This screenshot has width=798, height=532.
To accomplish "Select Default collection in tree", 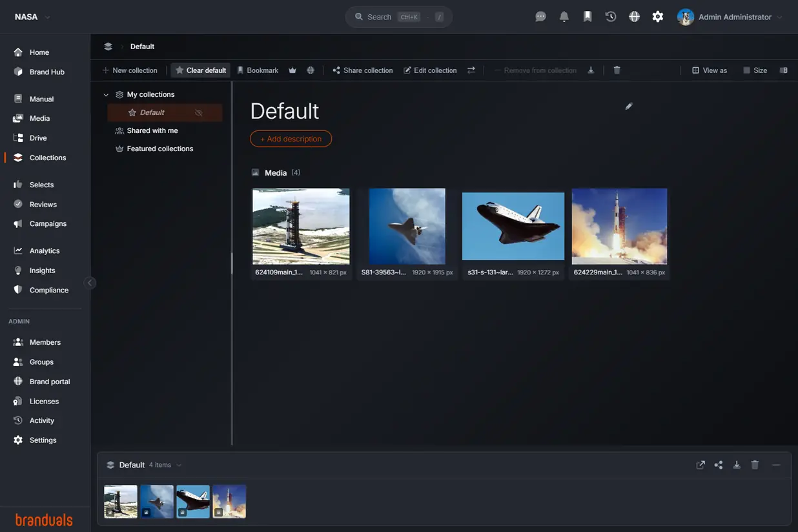I will (x=165, y=112).
